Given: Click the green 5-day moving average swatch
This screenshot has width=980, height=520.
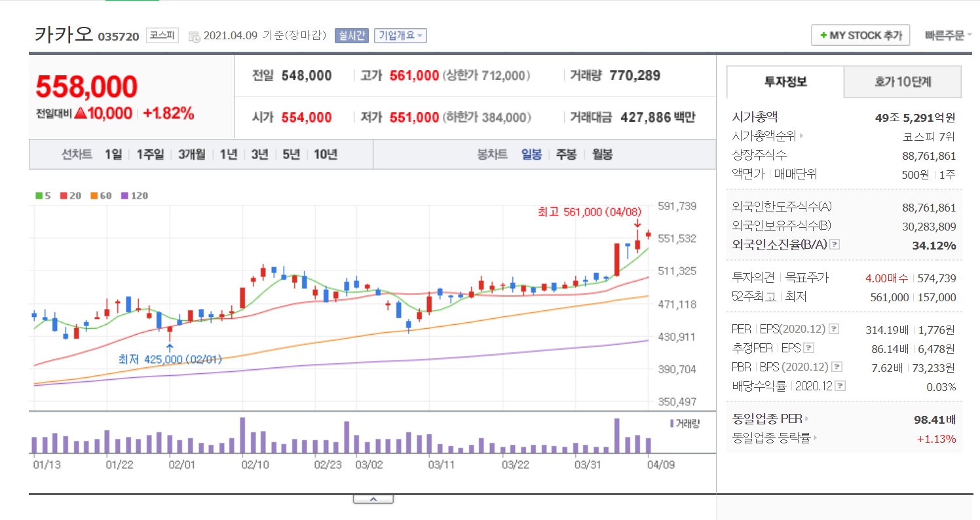Looking at the screenshot, I should pyautogui.click(x=39, y=195).
